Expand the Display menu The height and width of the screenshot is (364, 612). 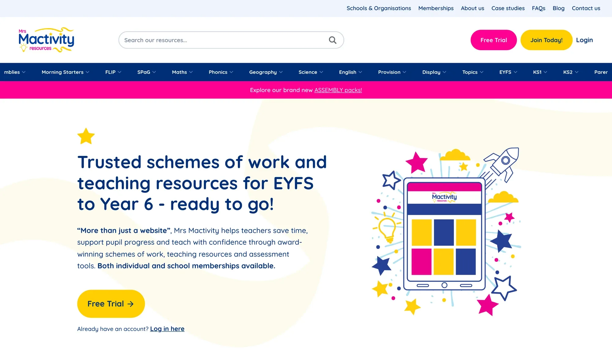tap(434, 72)
